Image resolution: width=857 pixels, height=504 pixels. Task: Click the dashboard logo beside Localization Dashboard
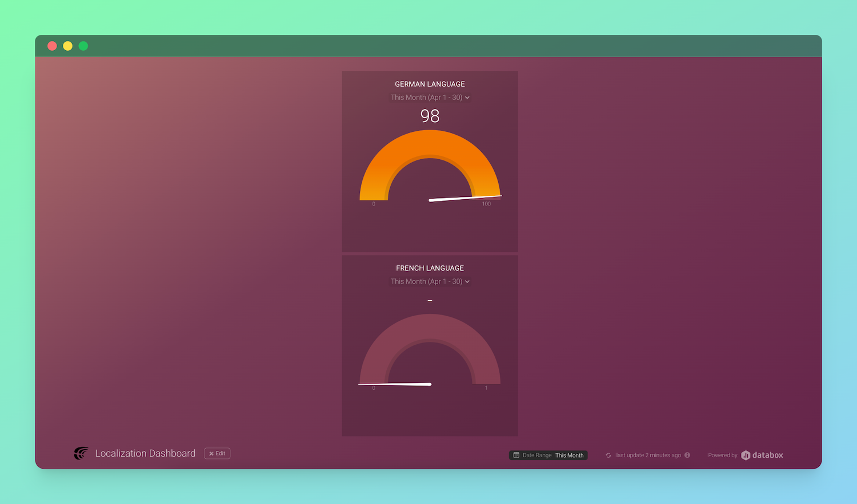tap(81, 453)
